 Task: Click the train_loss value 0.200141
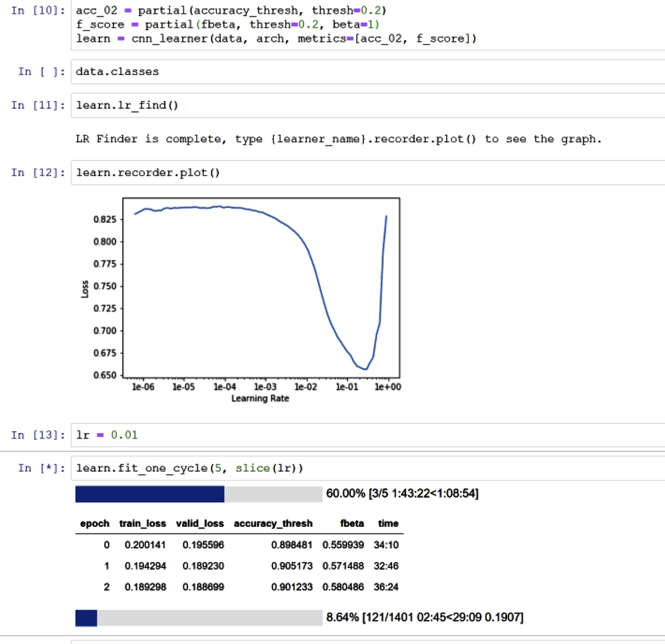(x=145, y=545)
